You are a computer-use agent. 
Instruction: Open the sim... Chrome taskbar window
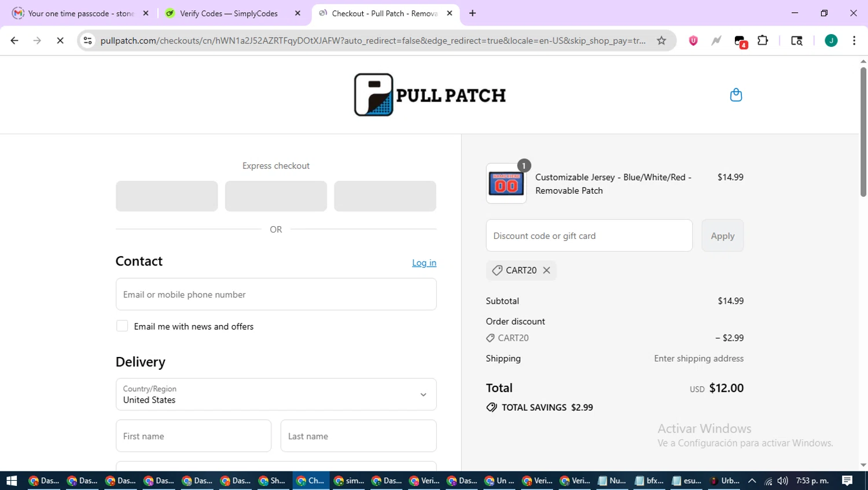349,481
